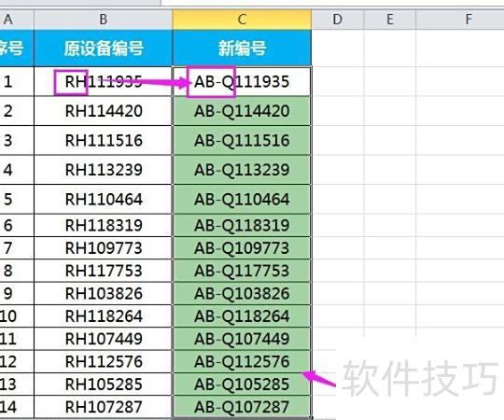
Task: Select cell AB-Q111935
Action: pyautogui.click(x=242, y=81)
